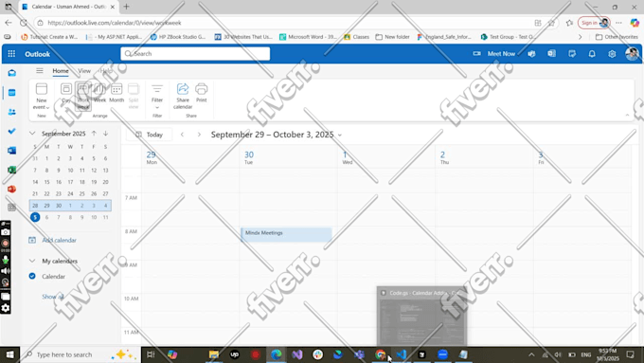The width and height of the screenshot is (644, 363).
Task: Open To Do checkmark icon in sidebar
Action: tap(12, 131)
